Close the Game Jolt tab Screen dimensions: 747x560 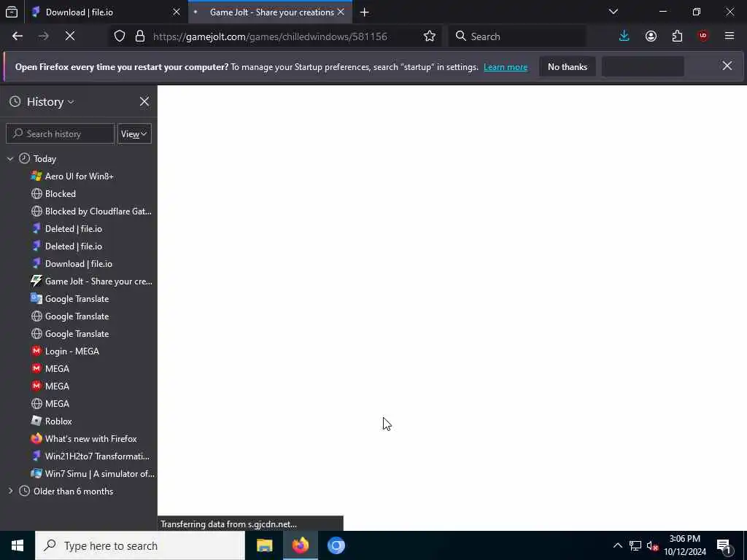pos(341,12)
